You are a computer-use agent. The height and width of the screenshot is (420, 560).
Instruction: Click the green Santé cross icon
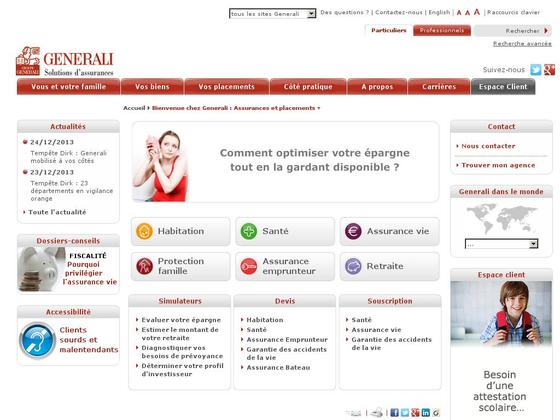coord(249,231)
